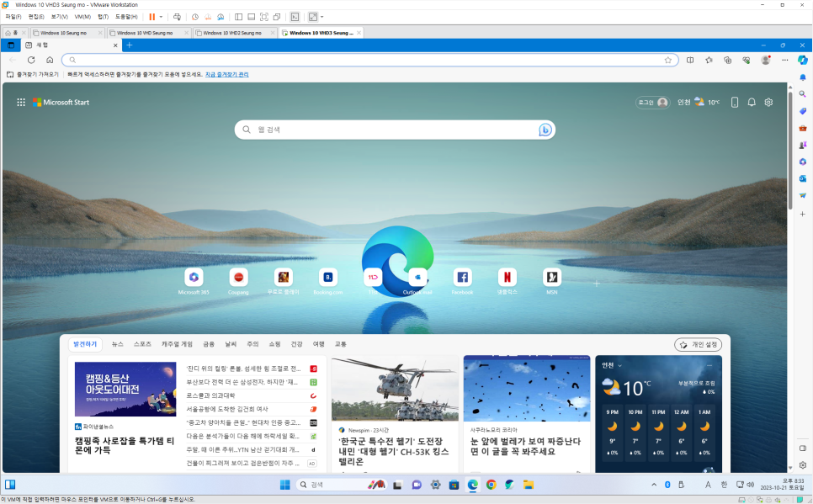Click 즐겨찾기 가져오기 in favorites bar
The height and width of the screenshot is (504, 813).
(x=33, y=75)
